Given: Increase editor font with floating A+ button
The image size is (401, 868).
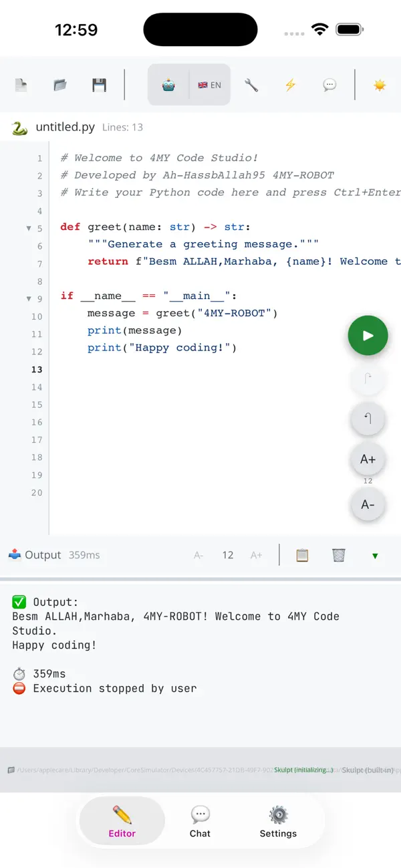Looking at the screenshot, I should (x=368, y=459).
